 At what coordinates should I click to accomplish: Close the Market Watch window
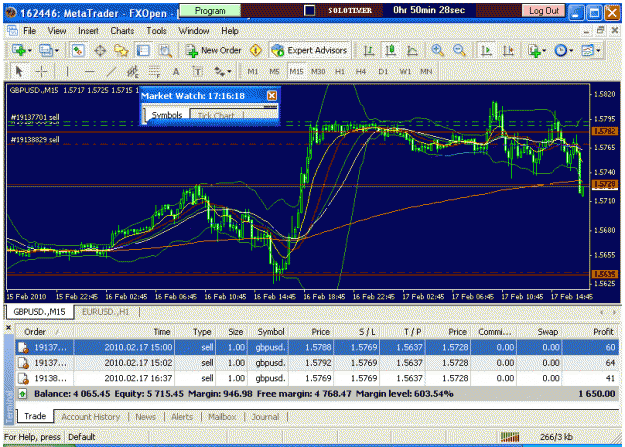click(272, 96)
